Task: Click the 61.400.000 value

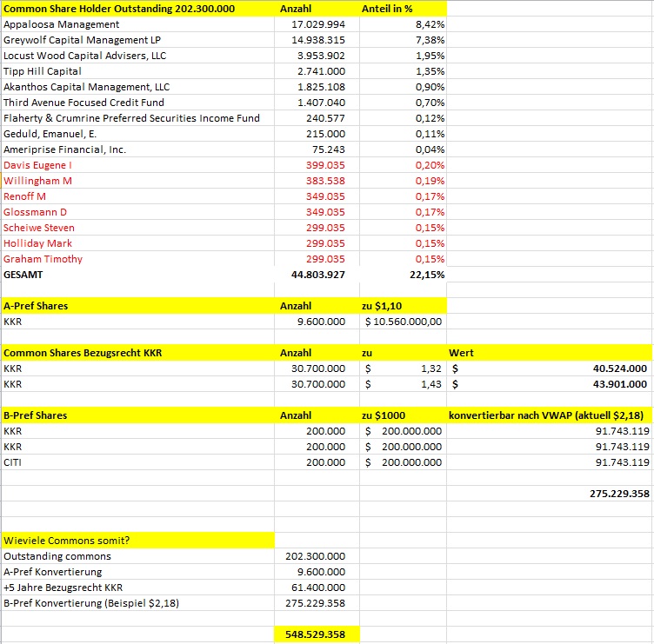Action: [x=317, y=588]
